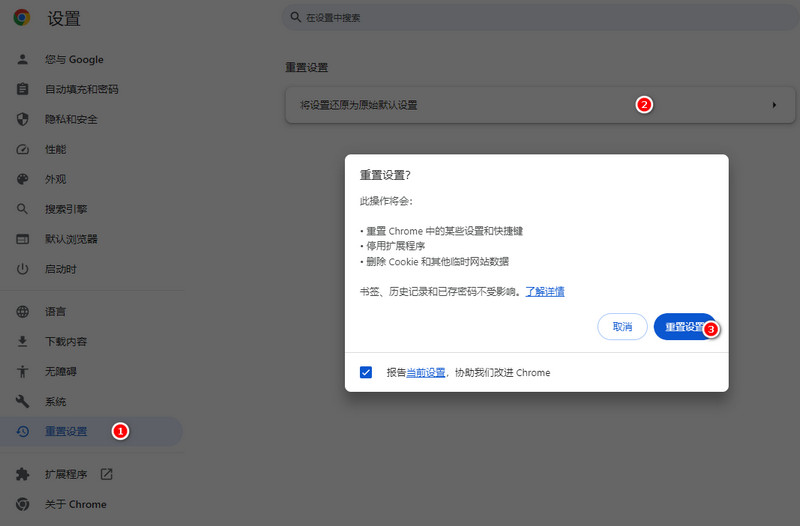Viewport: 800px width, 526px height.
Task: Click the power icon for 启动时
Action: 22,269
